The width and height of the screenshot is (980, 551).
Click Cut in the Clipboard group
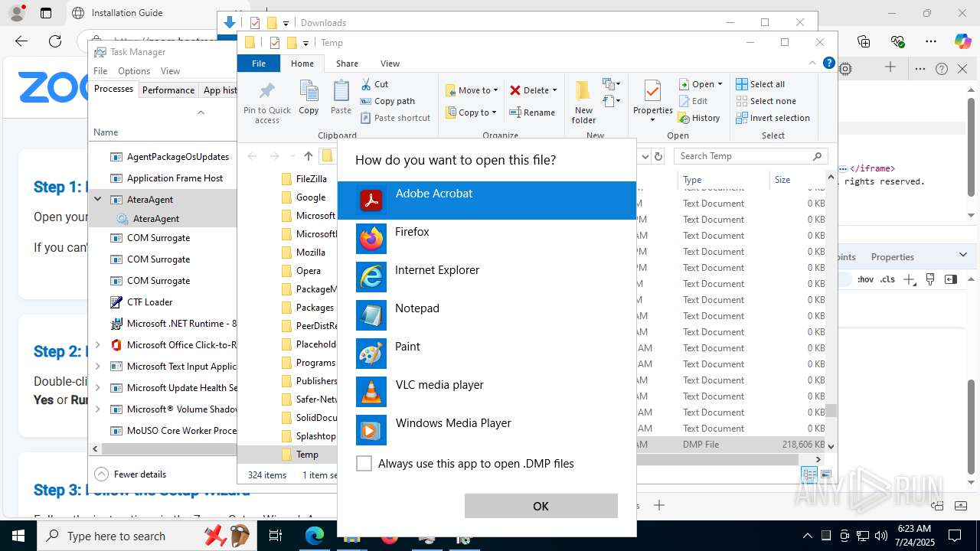(374, 84)
